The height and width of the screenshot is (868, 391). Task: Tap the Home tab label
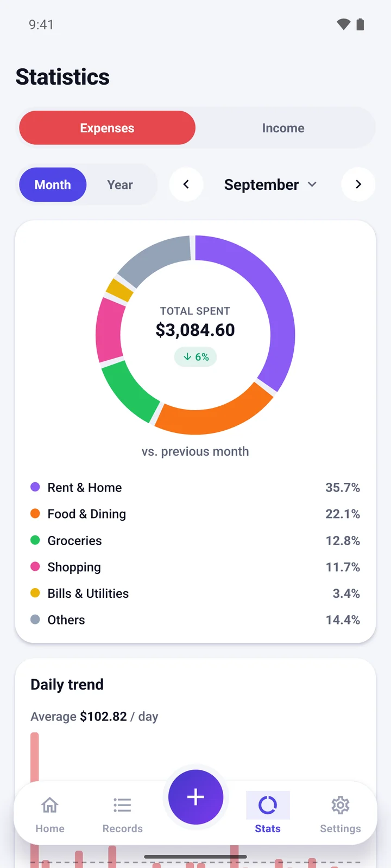tap(50, 828)
